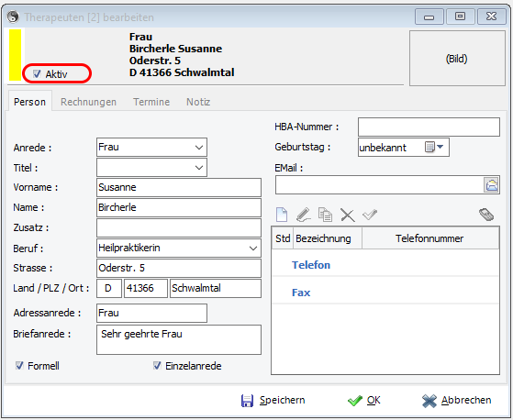
Task: Open the Titel dropdown list
Action: [199, 168]
